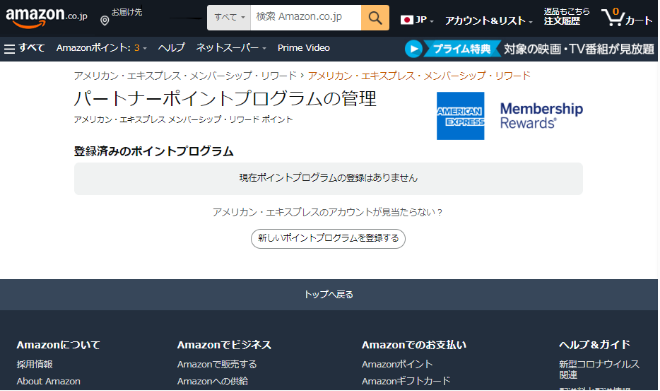Click 対象の映画・TV番組が見放題 banner text
Viewport: 660px width, 391px height.
tap(579, 49)
